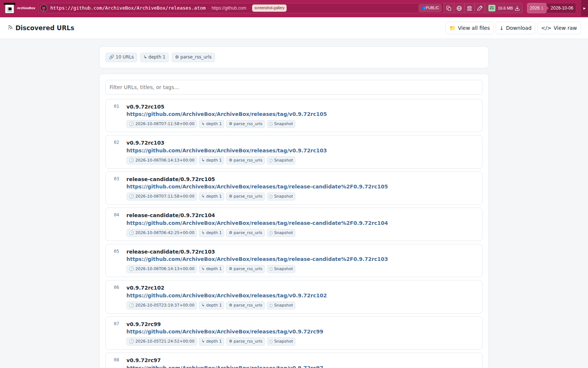This screenshot has width=588, height=368.
Task: Click the 2026-10-06T06:42:25+00:00 timestamp
Action: coord(162,233)
